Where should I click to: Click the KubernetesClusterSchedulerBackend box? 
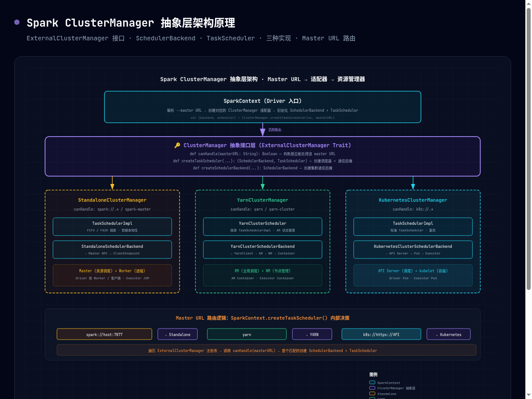[413, 250]
